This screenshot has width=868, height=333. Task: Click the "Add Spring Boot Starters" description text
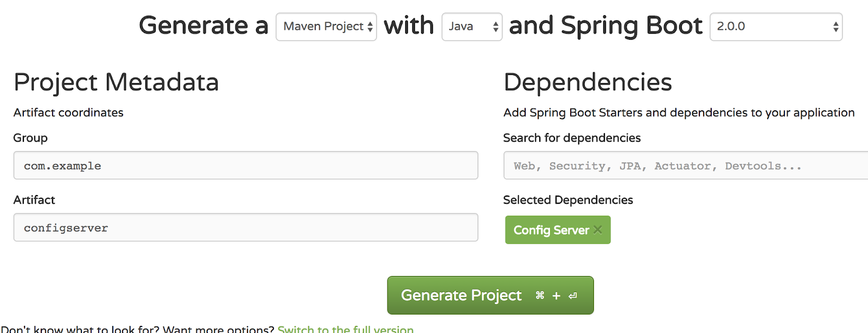pos(679,112)
